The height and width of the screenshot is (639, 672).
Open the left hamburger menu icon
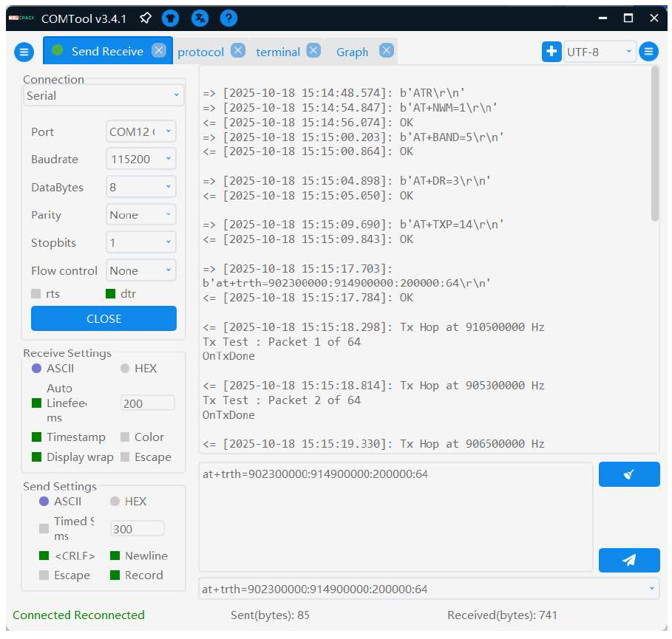point(24,52)
